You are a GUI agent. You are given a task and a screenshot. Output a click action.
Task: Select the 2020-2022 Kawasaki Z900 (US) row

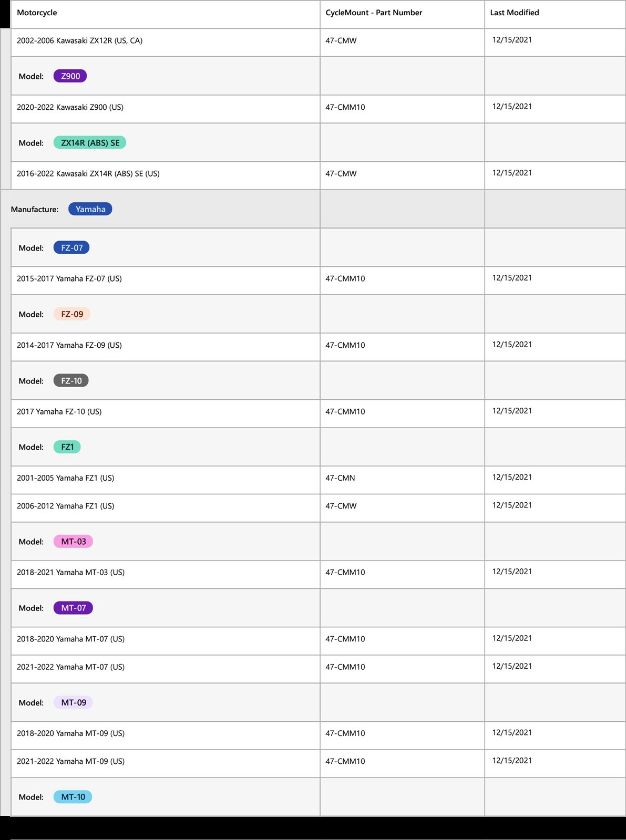click(x=318, y=109)
